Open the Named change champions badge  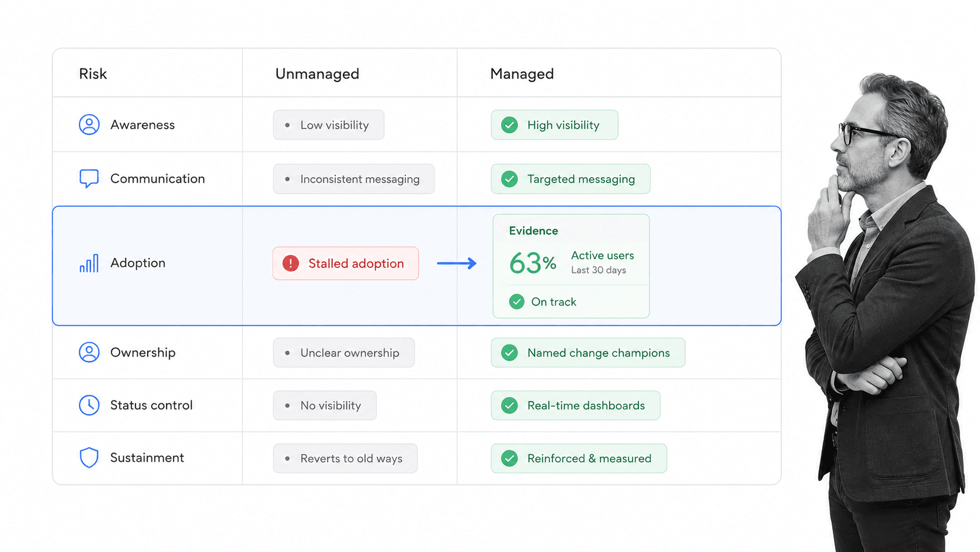click(588, 353)
